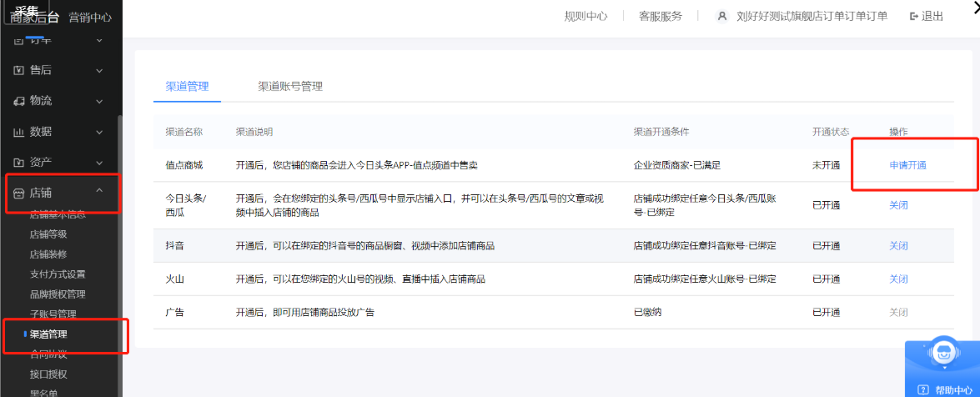
Task: Click 已缴纳 condition text in 广告 row
Action: 647,312
